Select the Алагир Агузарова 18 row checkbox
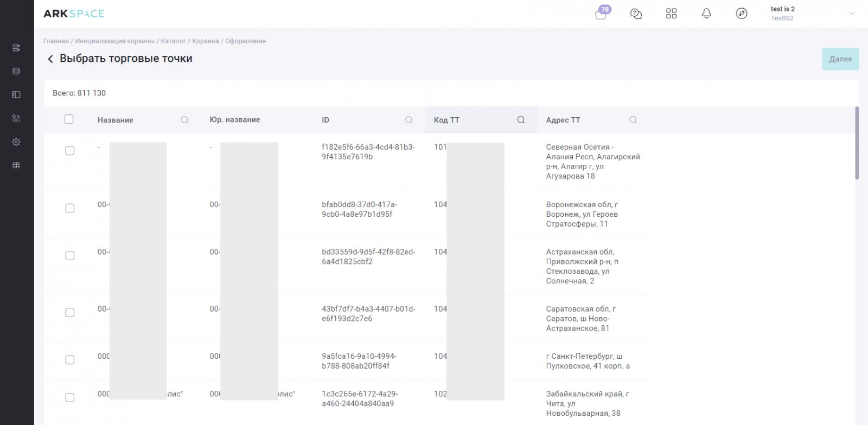 click(69, 151)
